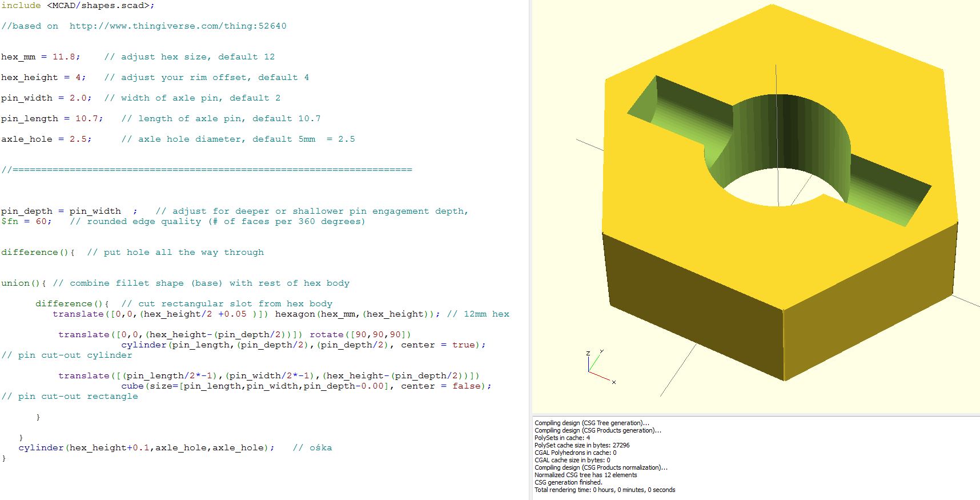This screenshot has width=980, height=500.
Task: Click the "axle_hole = 2.5;" assignment
Action: pos(46,139)
